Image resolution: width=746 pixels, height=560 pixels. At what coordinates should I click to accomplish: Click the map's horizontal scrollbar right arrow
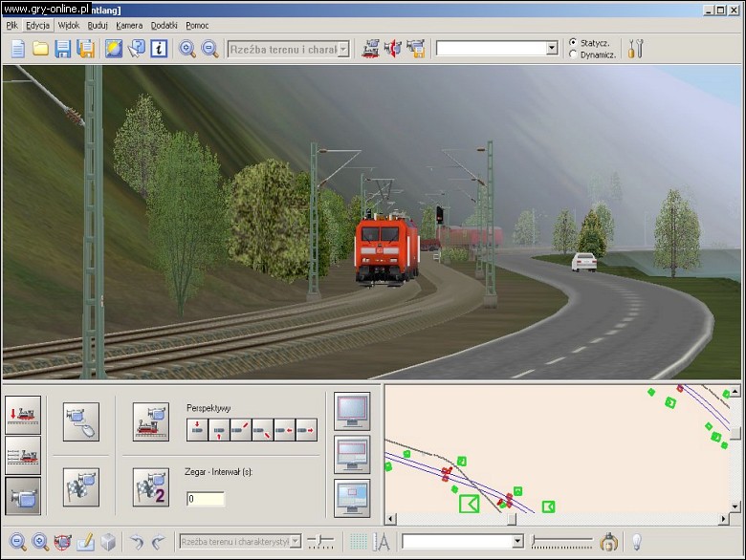pyautogui.click(x=724, y=519)
